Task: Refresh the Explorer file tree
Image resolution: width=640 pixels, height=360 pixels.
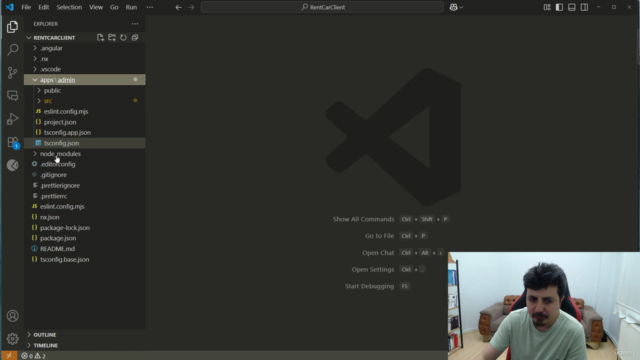Action: (x=123, y=38)
